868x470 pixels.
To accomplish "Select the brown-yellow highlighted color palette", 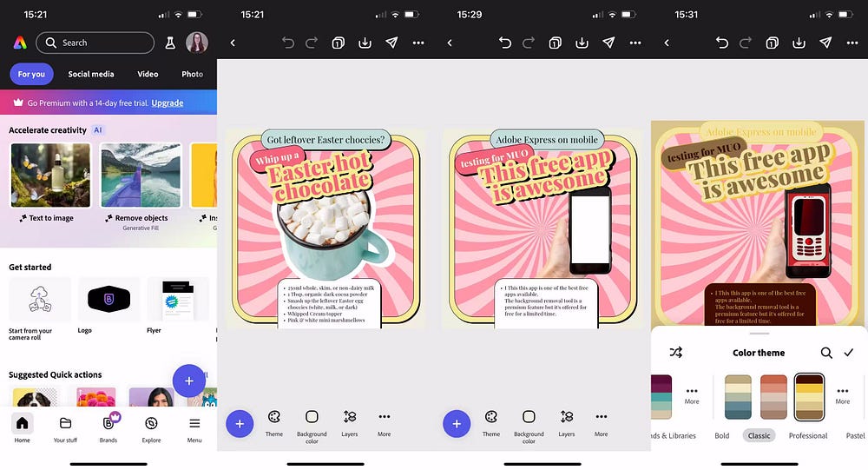I will coord(809,397).
